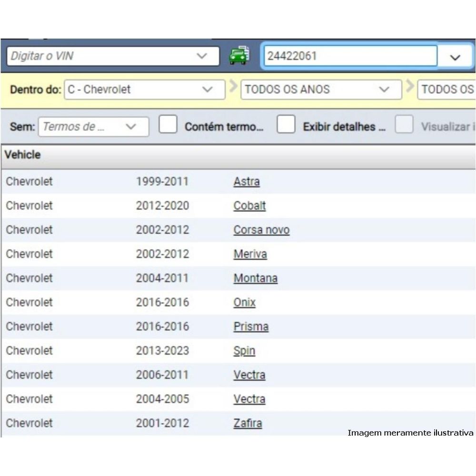The width and height of the screenshot is (476, 476).
Task: Follow the Prisma link
Action: click(251, 327)
